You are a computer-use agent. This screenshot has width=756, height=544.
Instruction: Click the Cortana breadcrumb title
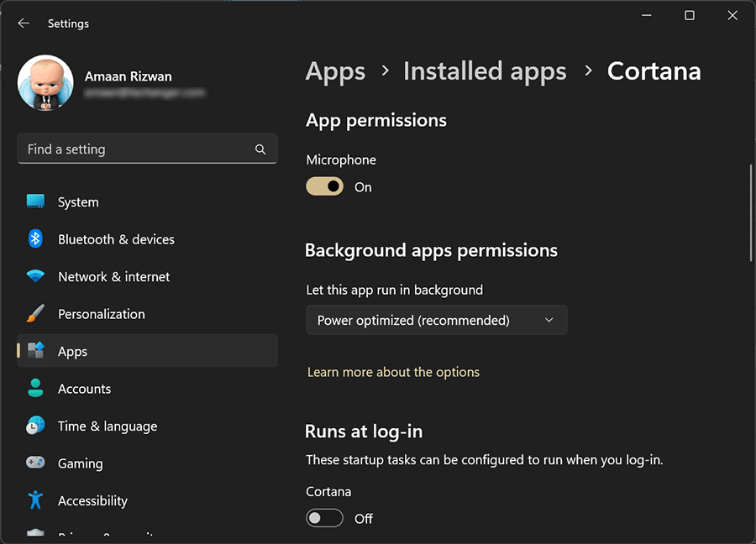pos(654,71)
